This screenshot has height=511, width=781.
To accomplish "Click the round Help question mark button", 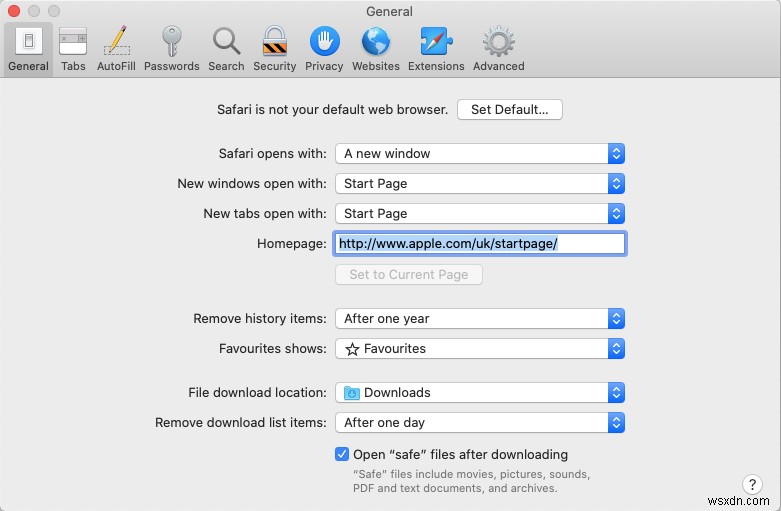I will 752,484.
